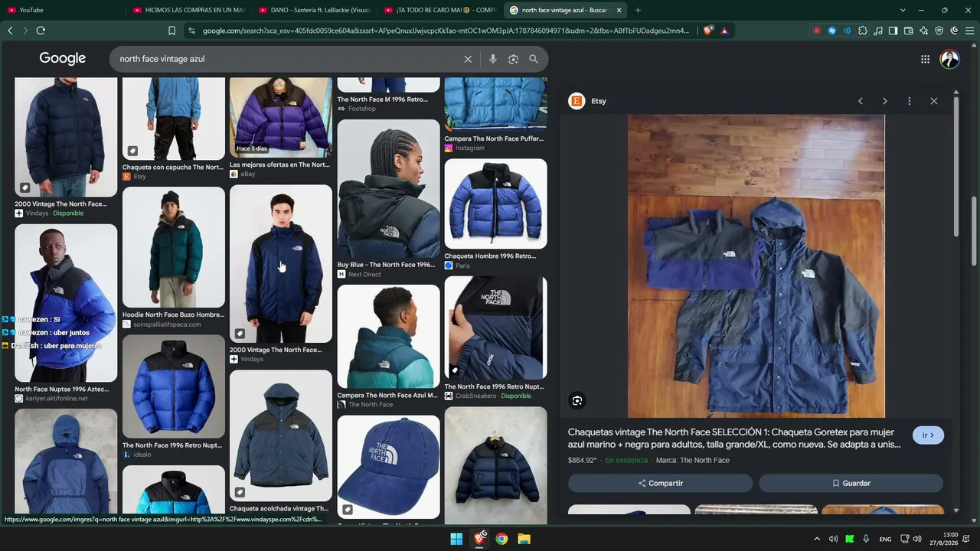Toggle the browser sidebar panel

893,31
